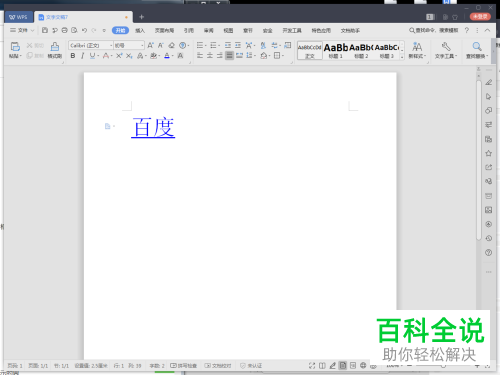This screenshot has height=375, width=500.
Task: Align text right
Action: [219, 56]
